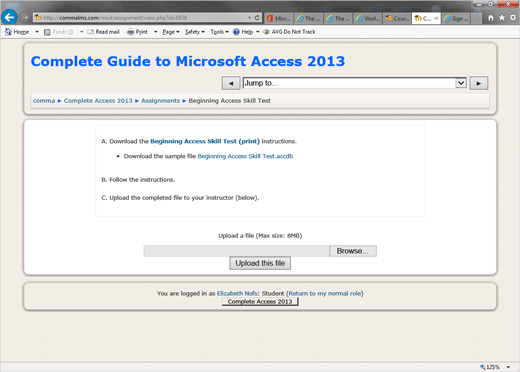Close the active 'C...' browser tab
This screenshot has height=372, width=520.
click(436, 18)
